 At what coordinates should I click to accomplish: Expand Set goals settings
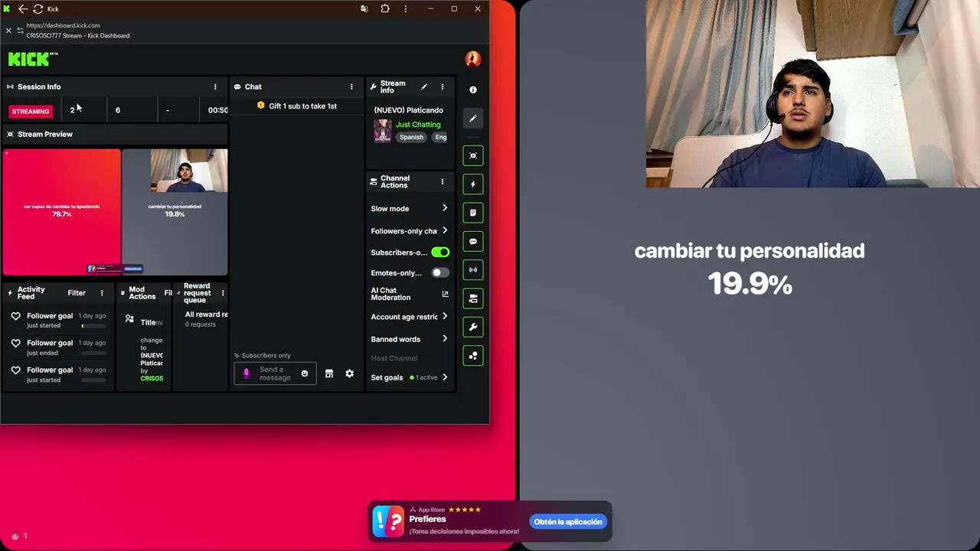(x=410, y=377)
